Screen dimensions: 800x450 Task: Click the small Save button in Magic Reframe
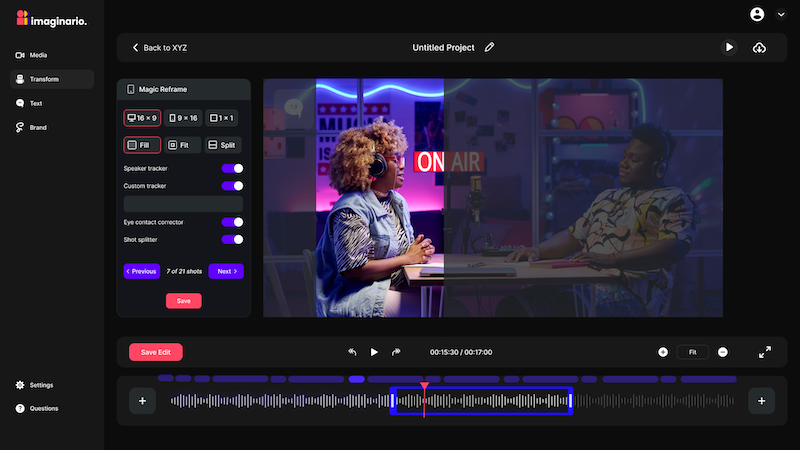(184, 301)
